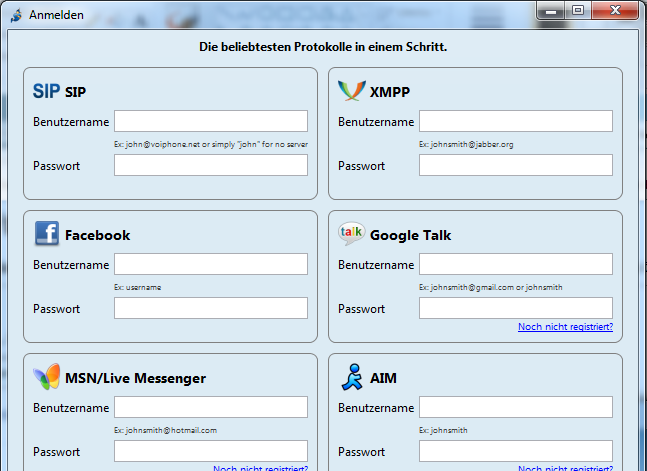Close the Anmelden window
This screenshot has height=471, width=647.
[x=615, y=10]
